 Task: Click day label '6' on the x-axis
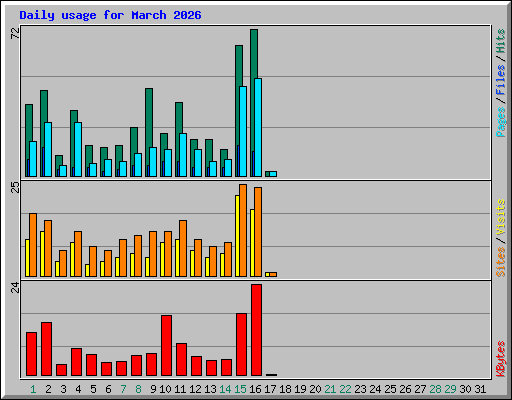[108, 389]
